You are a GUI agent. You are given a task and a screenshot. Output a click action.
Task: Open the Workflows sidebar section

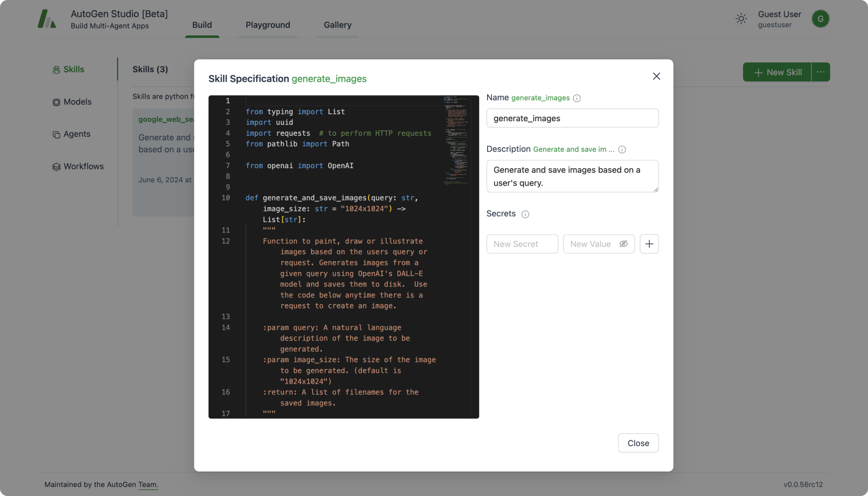pos(78,167)
